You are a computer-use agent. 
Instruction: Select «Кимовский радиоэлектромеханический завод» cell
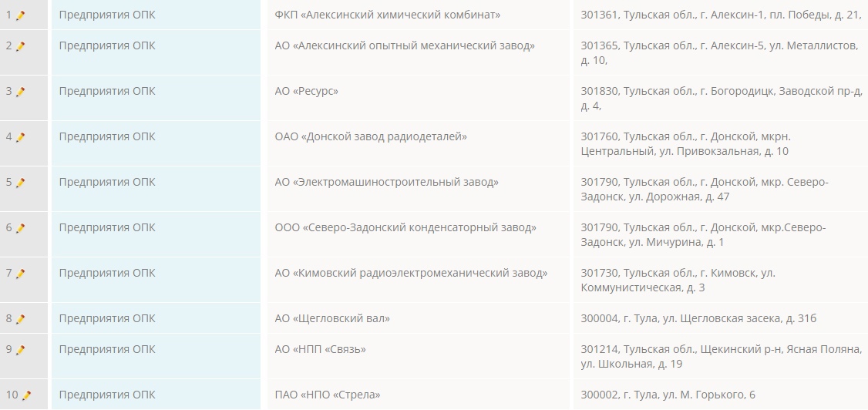coord(411,273)
